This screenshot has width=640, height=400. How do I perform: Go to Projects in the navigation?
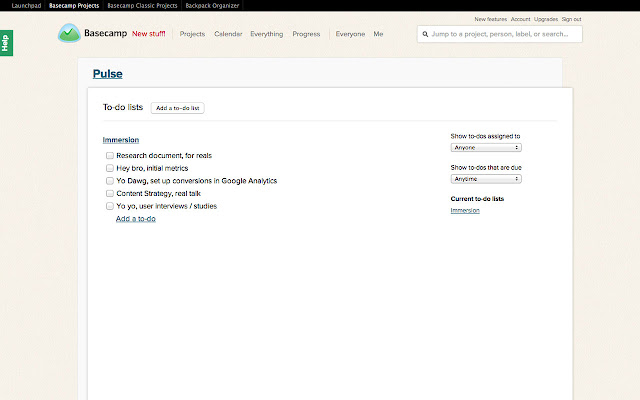[x=192, y=34]
